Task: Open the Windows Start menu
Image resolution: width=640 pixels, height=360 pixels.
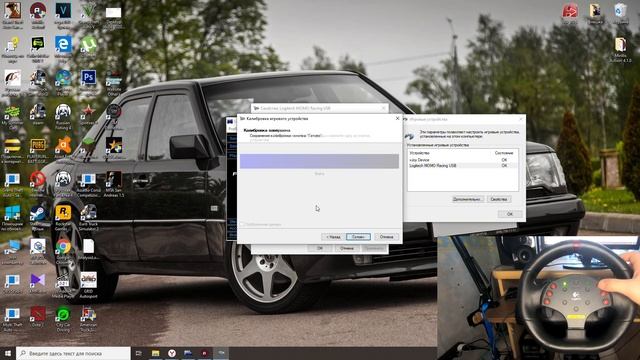Action: [8, 353]
